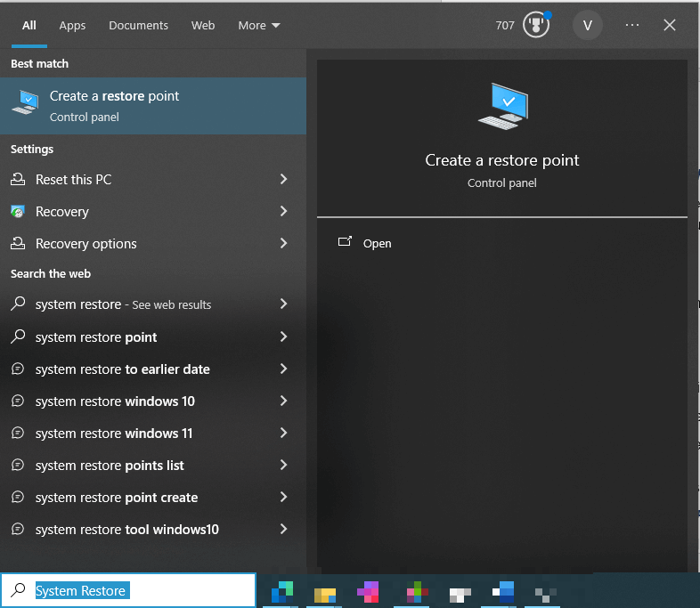Open the white-gray taskbar app
The width and height of the screenshot is (700, 608).
460,595
